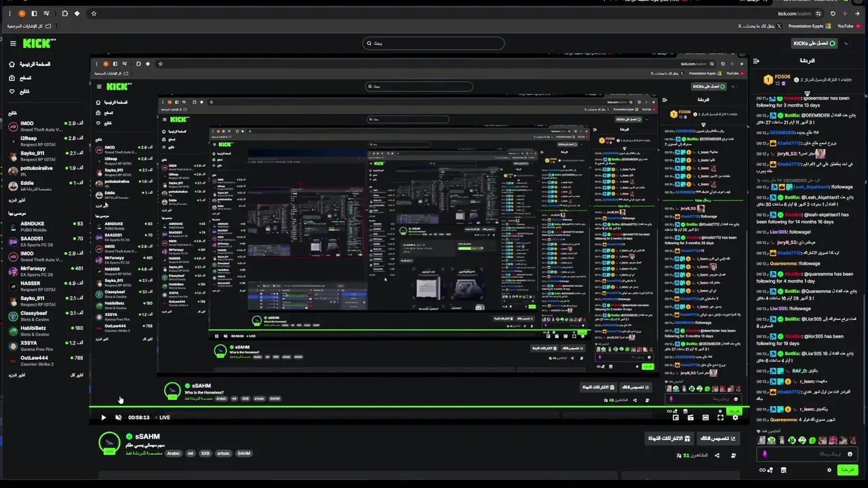
Task: Open Following in the main sidebar
Action: click(x=20, y=91)
